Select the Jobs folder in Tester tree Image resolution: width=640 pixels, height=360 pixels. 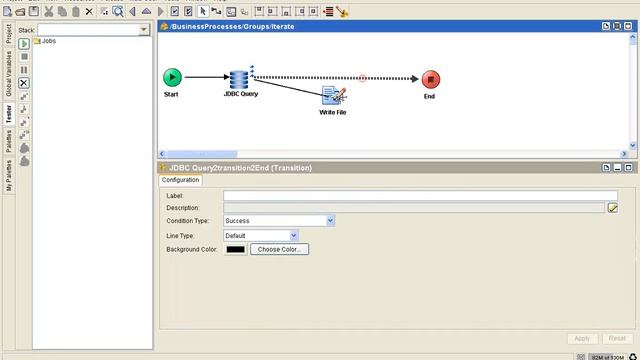45,41
